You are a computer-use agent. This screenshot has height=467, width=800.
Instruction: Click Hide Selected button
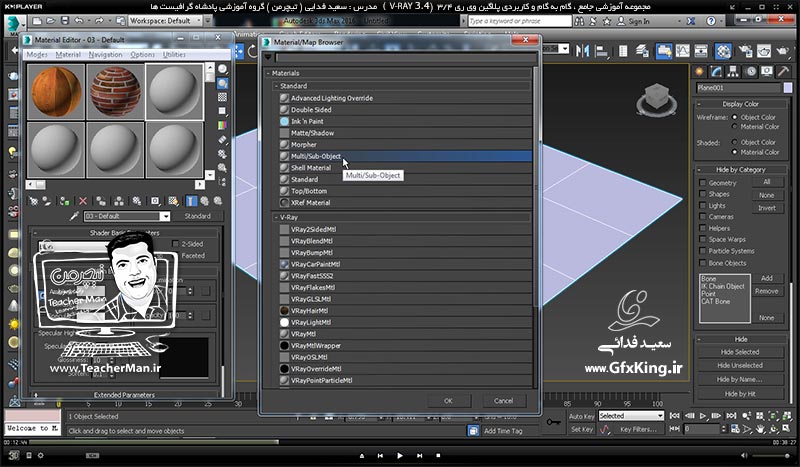point(740,352)
